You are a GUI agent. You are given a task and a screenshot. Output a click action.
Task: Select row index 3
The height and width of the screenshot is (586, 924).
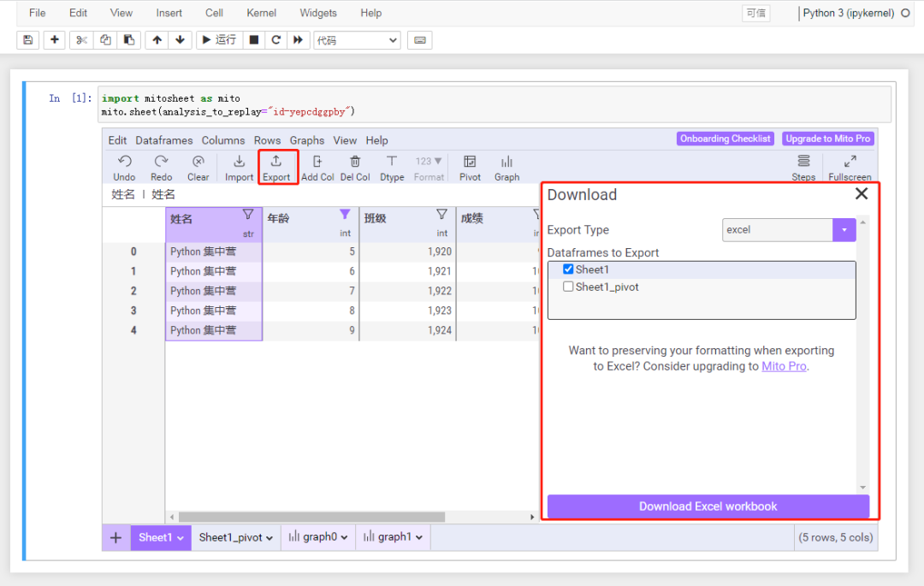[133, 311]
